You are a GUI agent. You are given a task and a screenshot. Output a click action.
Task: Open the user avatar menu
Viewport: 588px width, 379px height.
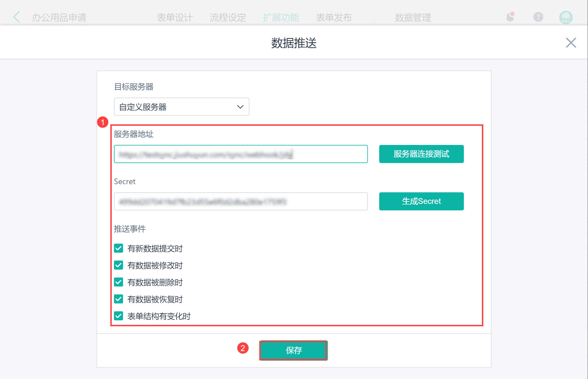566,17
